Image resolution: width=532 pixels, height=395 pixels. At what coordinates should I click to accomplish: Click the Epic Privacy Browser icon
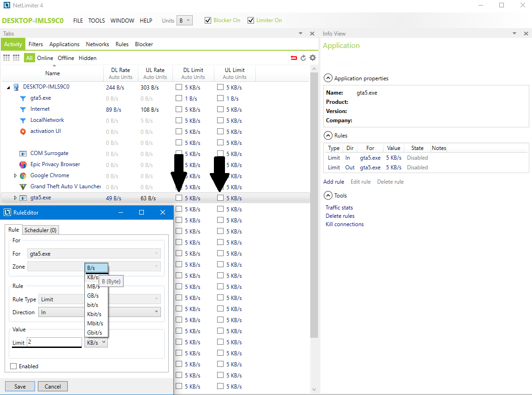[23, 165]
